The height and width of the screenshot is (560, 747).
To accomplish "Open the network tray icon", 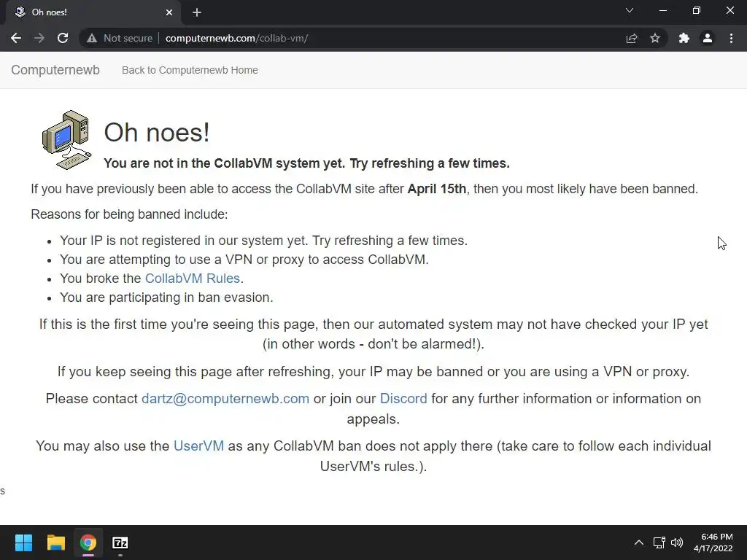I will pos(659,542).
